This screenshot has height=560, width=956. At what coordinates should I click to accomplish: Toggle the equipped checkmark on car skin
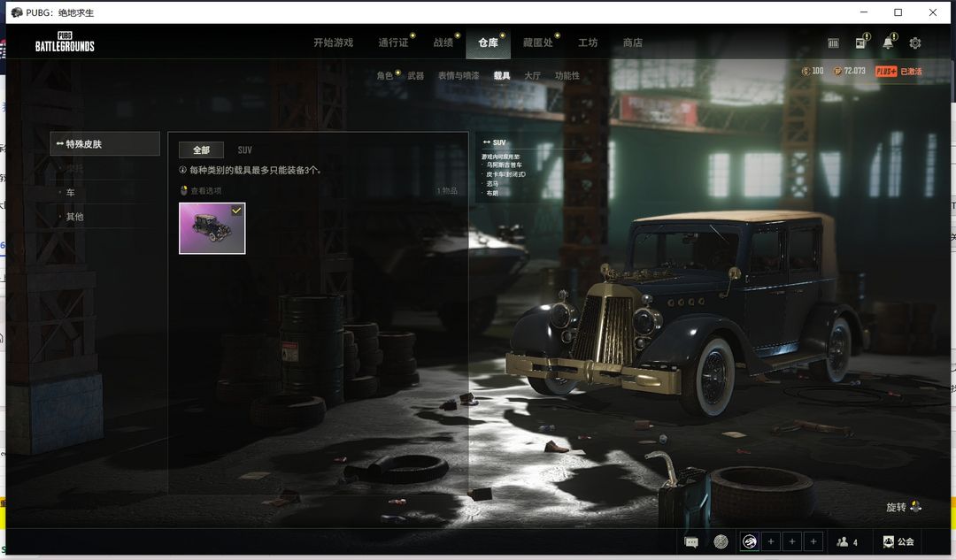click(236, 211)
